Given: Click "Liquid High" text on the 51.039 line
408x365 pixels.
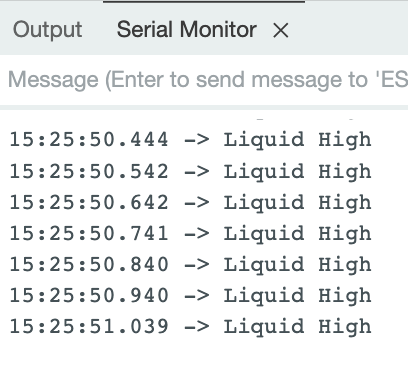Looking at the screenshot, I should click(x=297, y=327).
